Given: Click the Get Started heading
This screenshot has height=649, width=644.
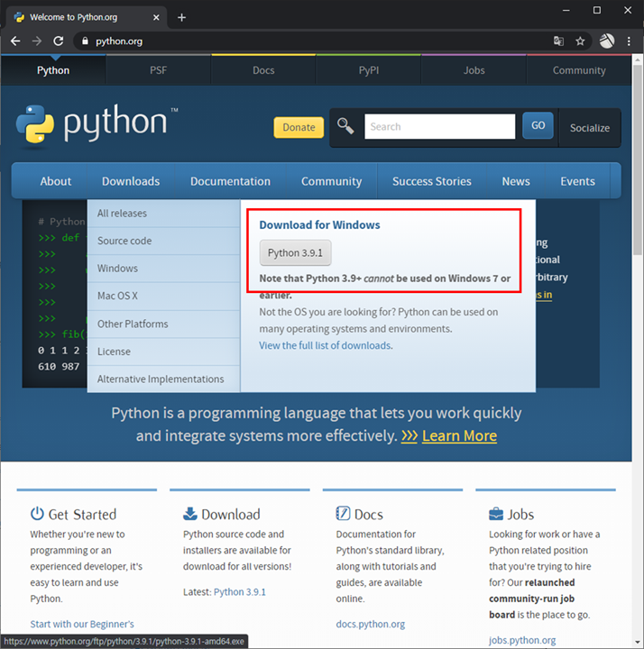Looking at the screenshot, I should pos(82,515).
